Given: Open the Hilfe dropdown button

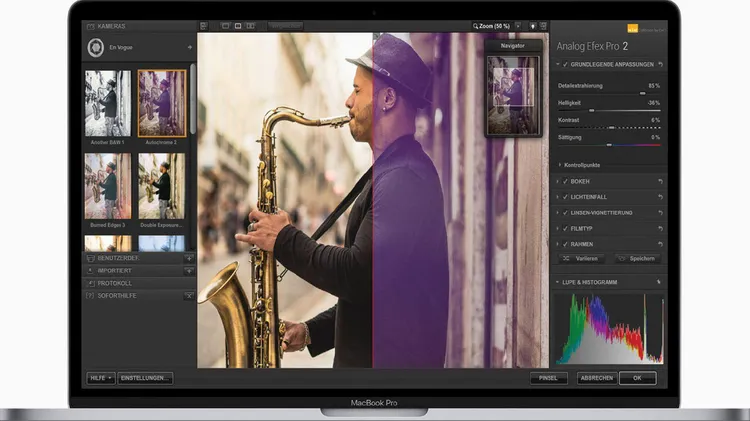Looking at the screenshot, I should 101,378.
